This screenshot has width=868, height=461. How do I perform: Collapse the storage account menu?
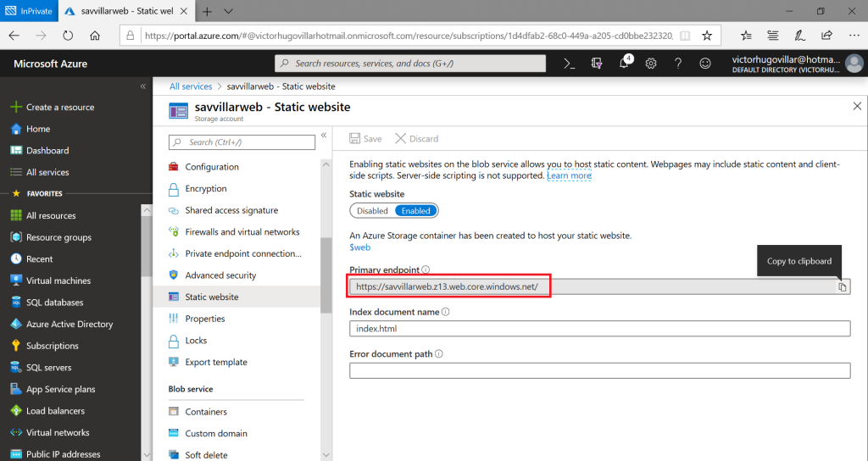[324, 135]
